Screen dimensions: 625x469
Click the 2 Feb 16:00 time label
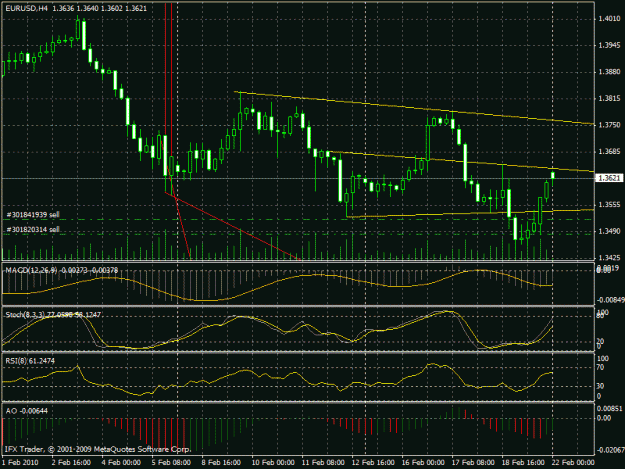[x=71, y=462]
